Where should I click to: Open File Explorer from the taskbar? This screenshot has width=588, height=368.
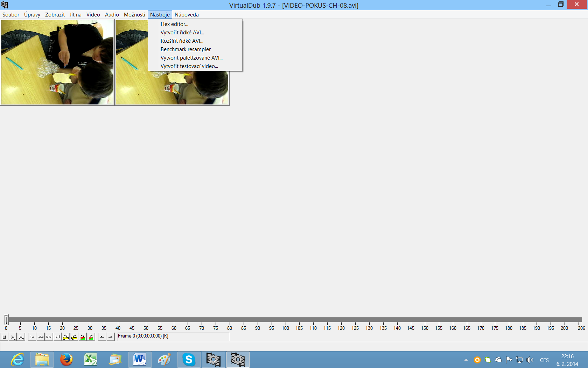[42, 360]
